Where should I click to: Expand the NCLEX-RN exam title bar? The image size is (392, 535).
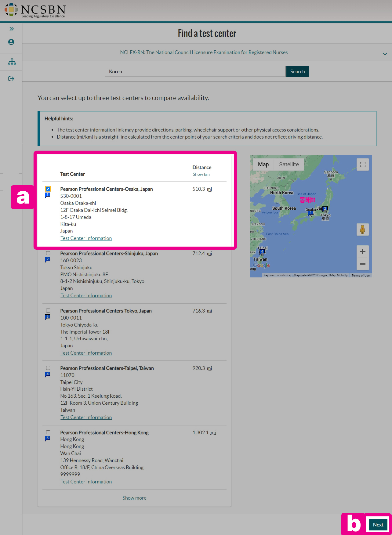click(207, 52)
